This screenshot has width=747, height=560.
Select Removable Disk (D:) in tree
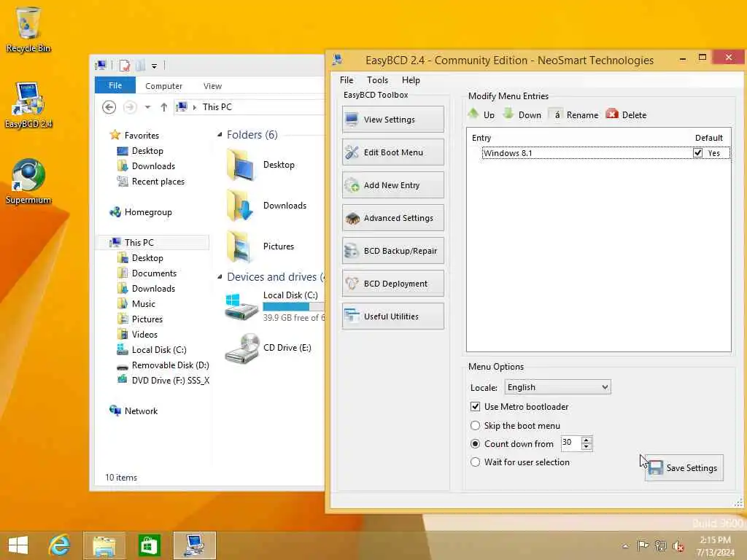click(x=163, y=365)
